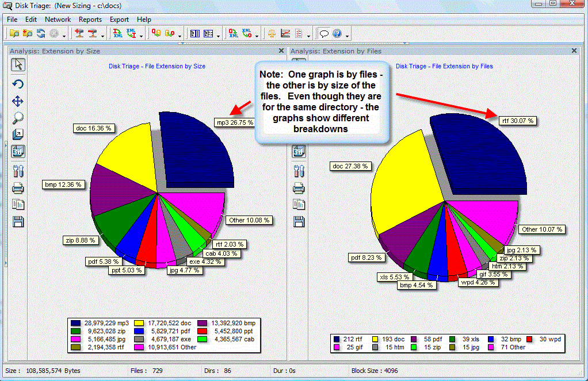This screenshot has height=381, width=588.
Task: Click the rtf 30.07 % label
Action: [518, 121]
